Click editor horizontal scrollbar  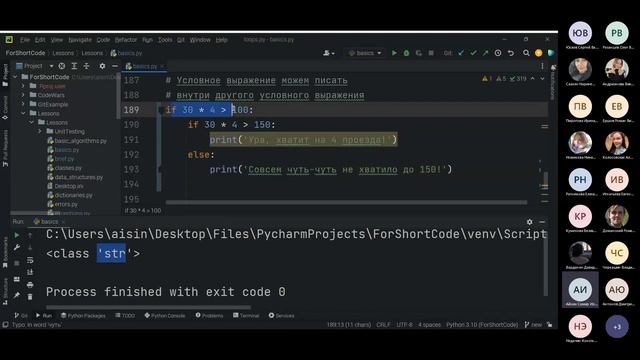pyautogui.click(x=346, y=202)
